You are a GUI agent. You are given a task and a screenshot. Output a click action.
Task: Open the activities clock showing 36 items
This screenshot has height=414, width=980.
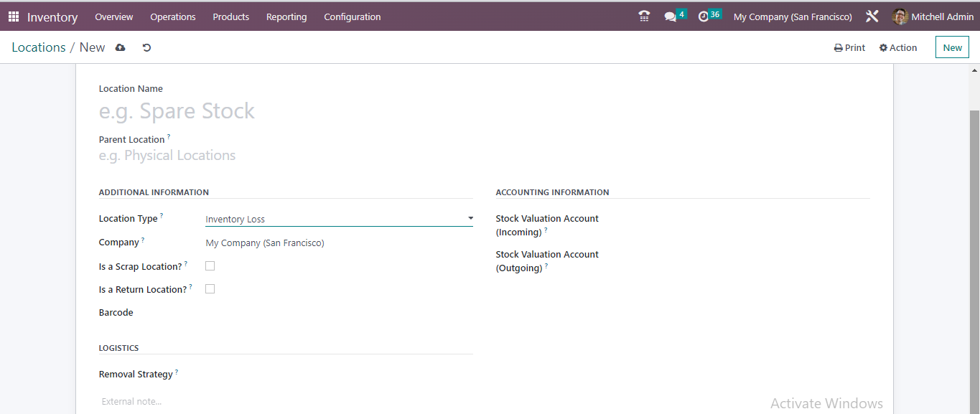(706, 15)
